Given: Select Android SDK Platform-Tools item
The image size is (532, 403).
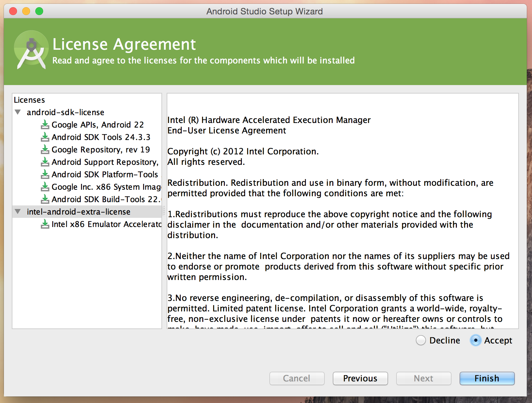Looking at the screenshot, I should [105, 174].
